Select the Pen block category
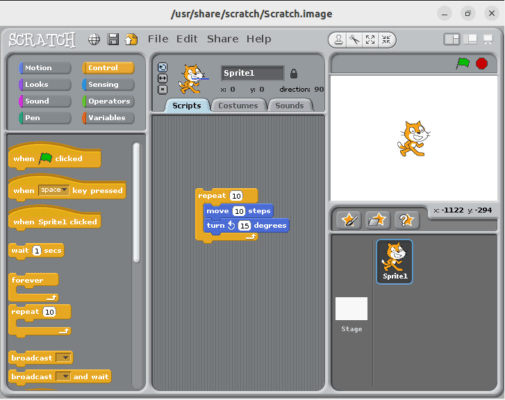 [x=45, y=118]
